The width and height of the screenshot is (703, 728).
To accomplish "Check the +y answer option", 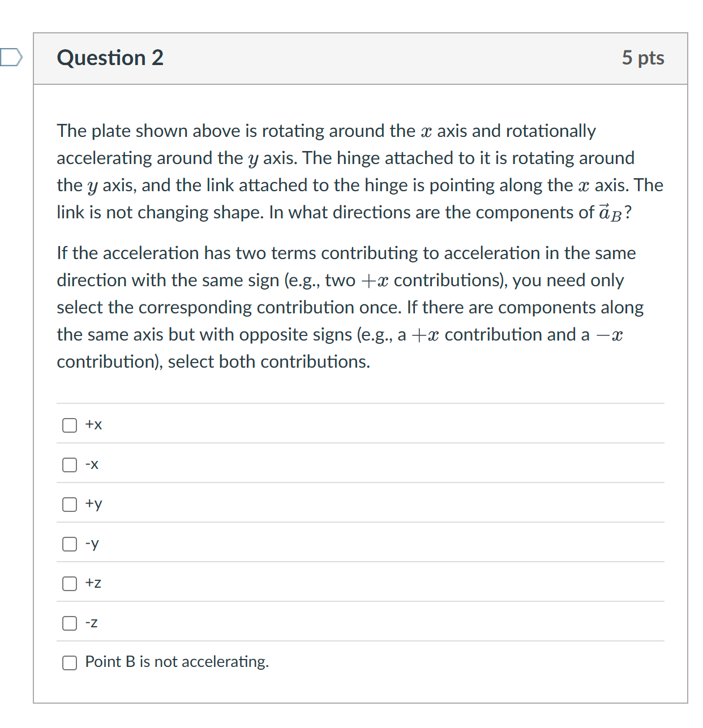I will [69, 504].
